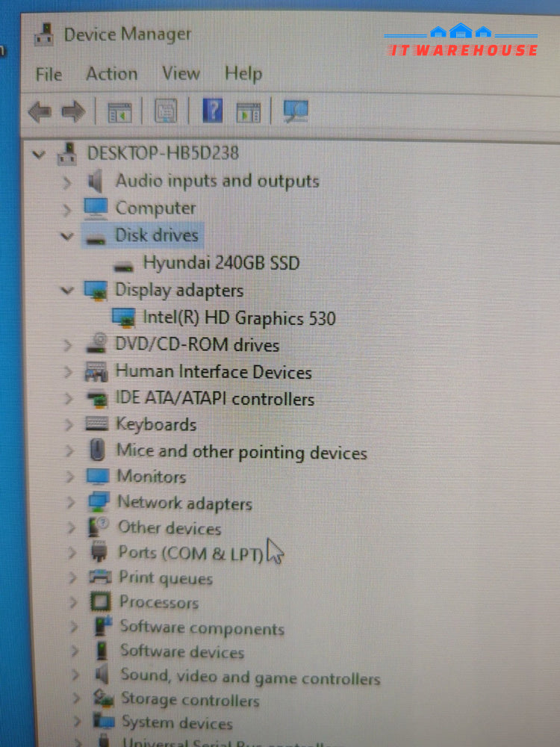
Task: Click the Properties toolbar icon
Action: click(166, 111)
